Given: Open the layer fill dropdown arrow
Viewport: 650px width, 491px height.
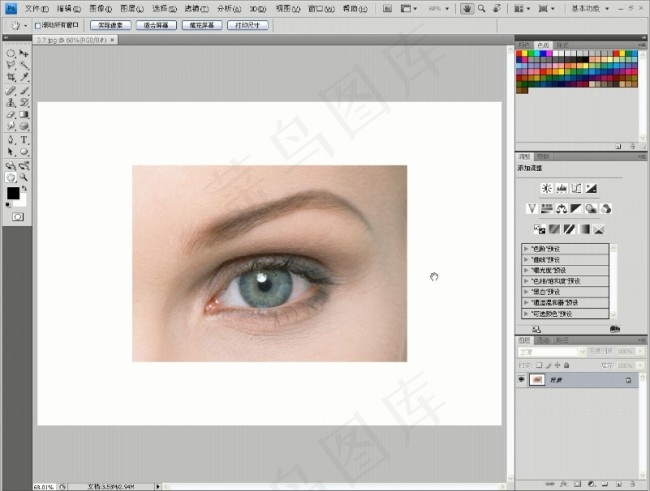Looking at the screenshot, I should (640, 365).
